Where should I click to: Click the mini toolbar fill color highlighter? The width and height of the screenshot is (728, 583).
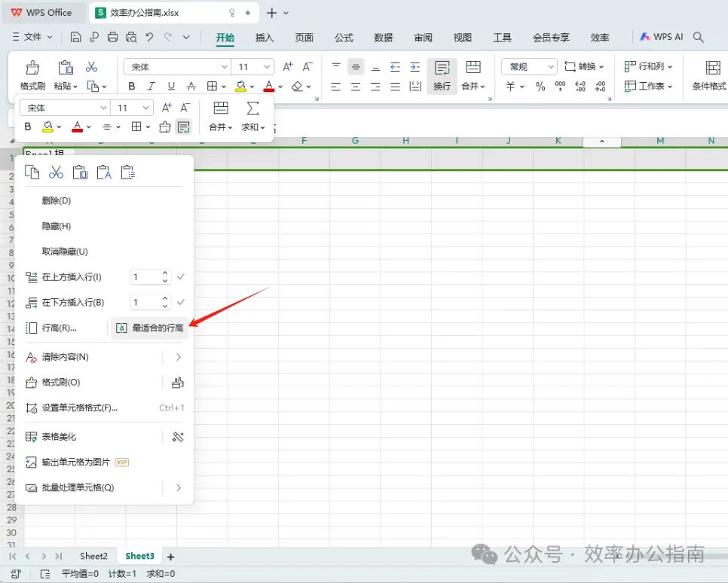[47, 127]
